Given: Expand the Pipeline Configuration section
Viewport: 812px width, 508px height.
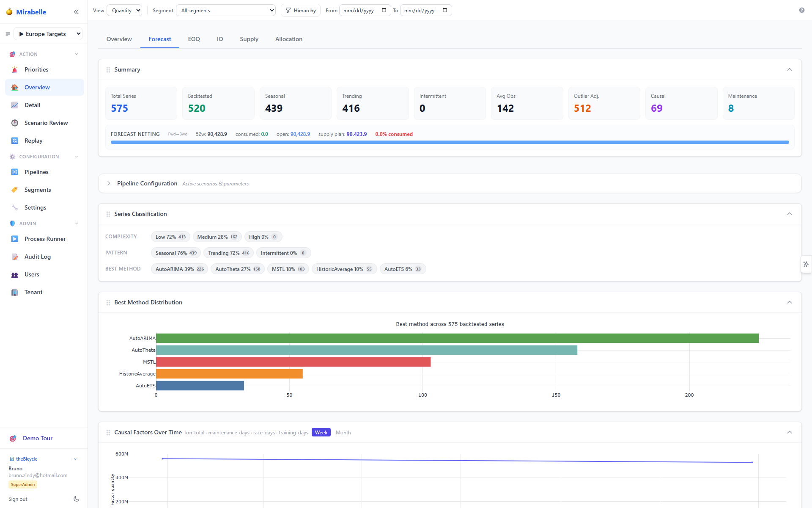Looking at the screenshot, I should [109, 183].
